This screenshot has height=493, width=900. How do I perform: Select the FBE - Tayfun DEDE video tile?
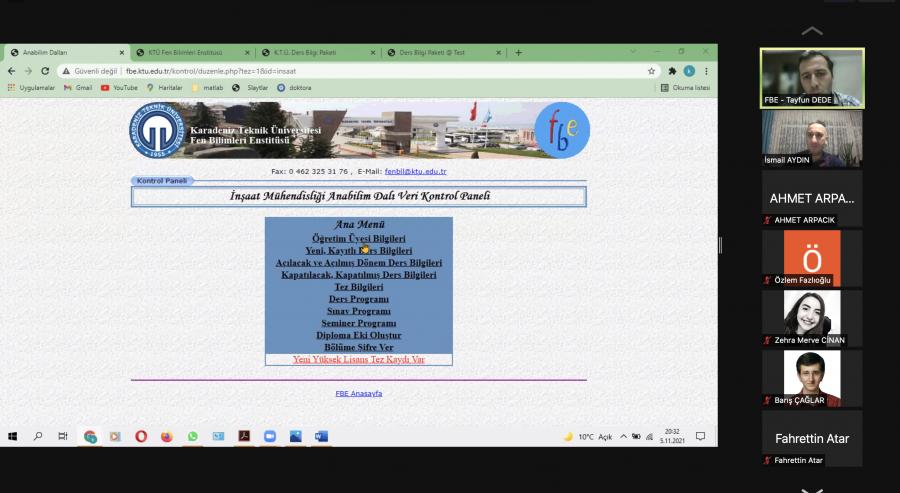point(812,78)
